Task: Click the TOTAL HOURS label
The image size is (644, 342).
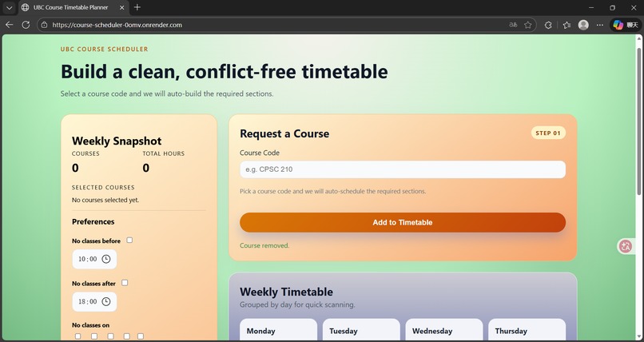Action: [x=164, y=153]
